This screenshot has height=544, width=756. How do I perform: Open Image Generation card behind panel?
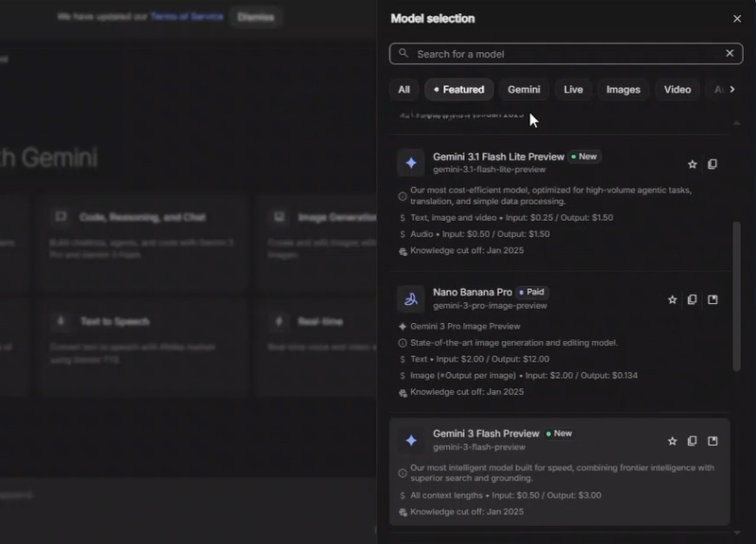tap(317, 244)
